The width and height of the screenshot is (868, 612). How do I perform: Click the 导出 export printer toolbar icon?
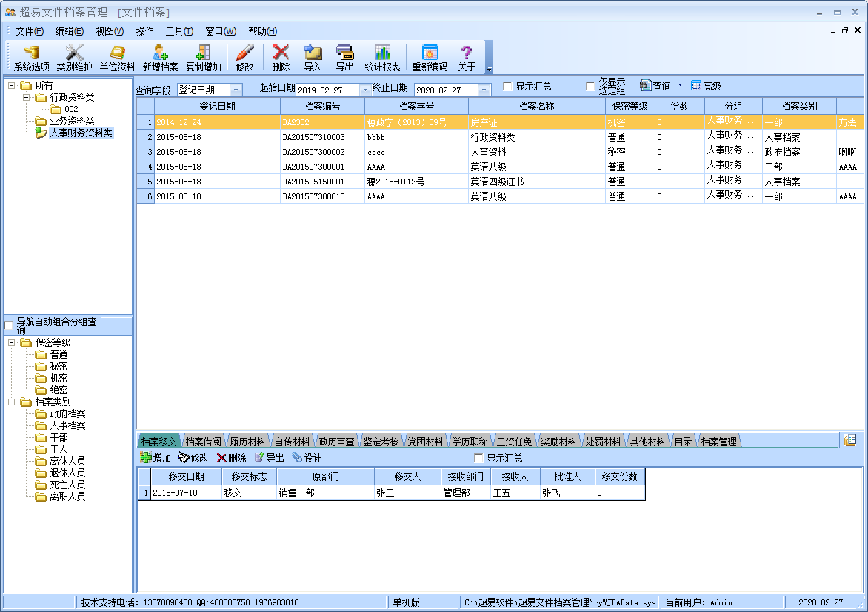point(345,58)
